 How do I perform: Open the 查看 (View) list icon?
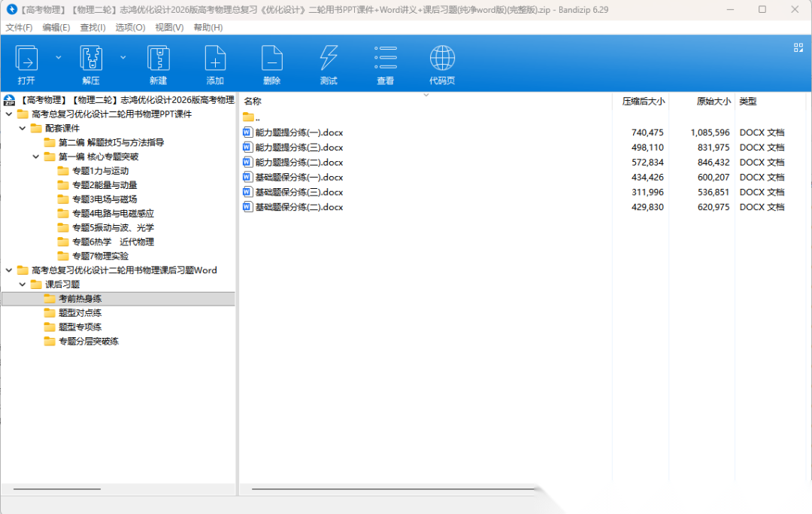coord(385,64)
